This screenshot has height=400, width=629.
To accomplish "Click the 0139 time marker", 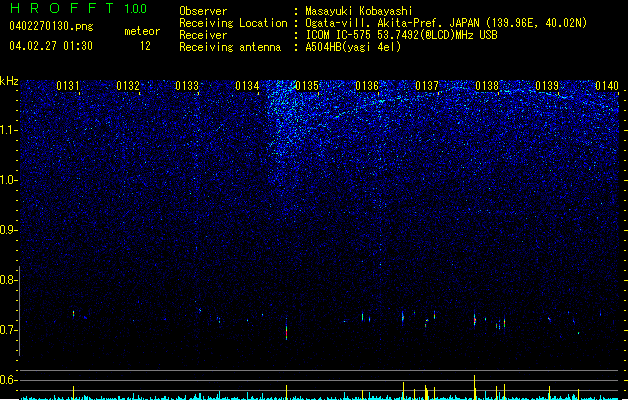I will click(547, 86).
